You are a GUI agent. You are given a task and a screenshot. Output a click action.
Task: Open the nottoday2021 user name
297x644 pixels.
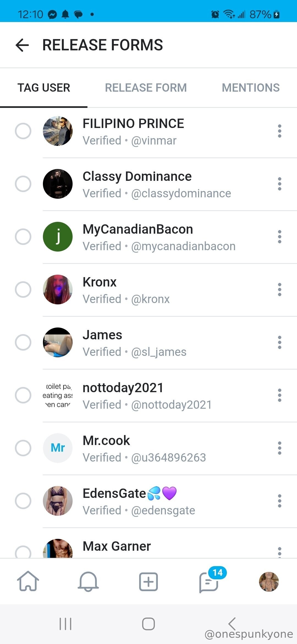[123, 388]
